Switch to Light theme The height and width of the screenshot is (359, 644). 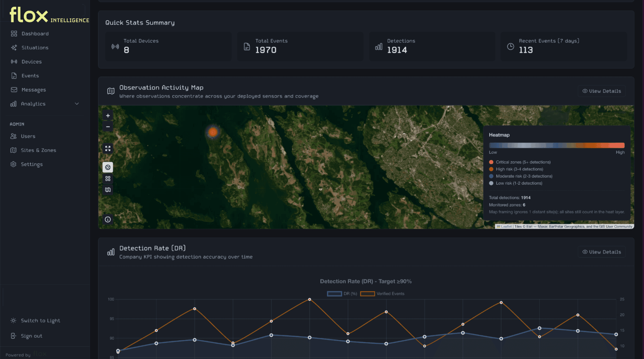[40, 320]
